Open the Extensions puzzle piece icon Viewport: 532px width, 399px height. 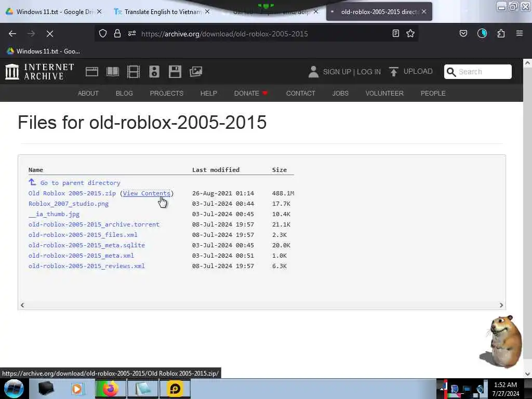coord(501,33)
